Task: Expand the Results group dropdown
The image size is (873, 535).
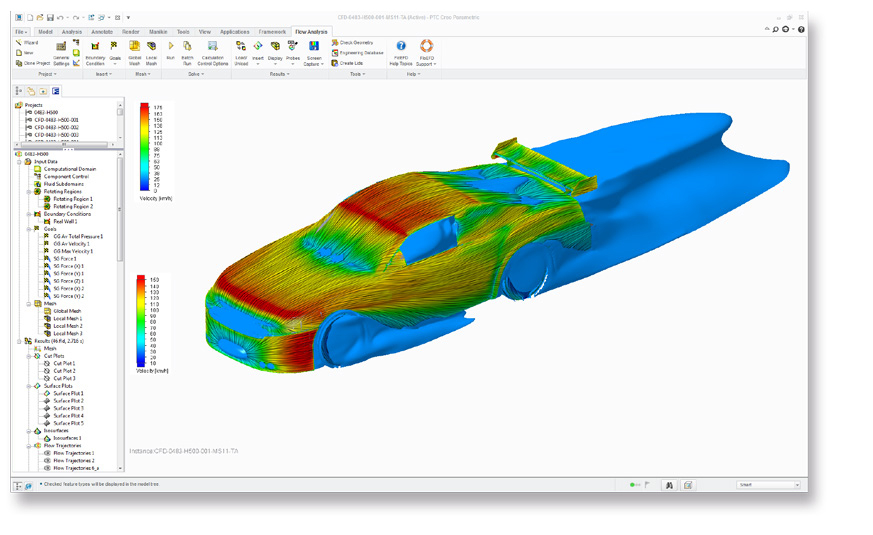Action: (x=279, y=74)
